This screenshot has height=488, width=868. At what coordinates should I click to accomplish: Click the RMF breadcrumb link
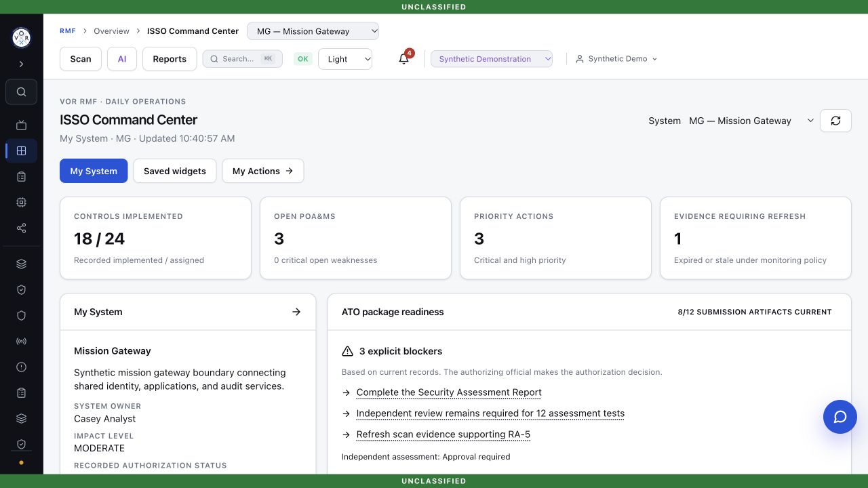pyautogui.click(x=68, y=31)
